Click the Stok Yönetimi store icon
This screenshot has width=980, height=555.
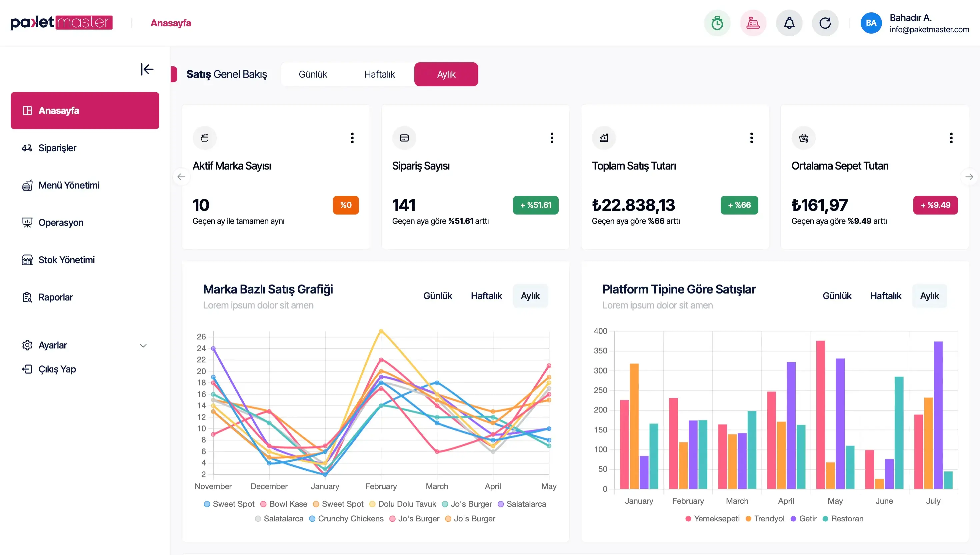(27, 260)
